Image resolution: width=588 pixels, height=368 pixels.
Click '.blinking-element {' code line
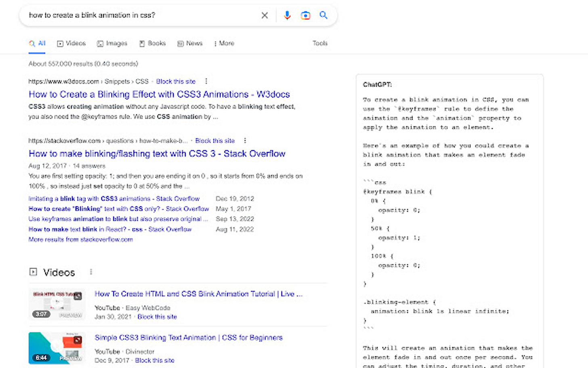[399, 302]
